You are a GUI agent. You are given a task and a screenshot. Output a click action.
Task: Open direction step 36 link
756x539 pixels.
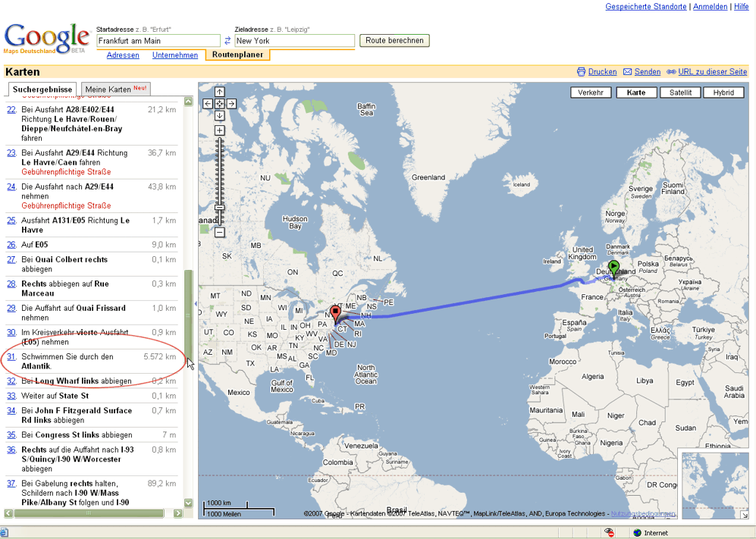click(x=11, y=450)
